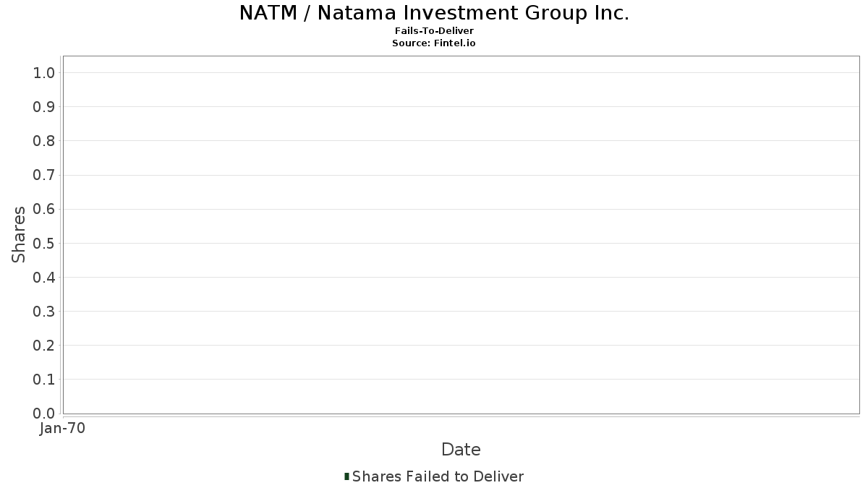
Task: Click the green legend color marker
Action: pyautogui.click(x=346, y=476)
